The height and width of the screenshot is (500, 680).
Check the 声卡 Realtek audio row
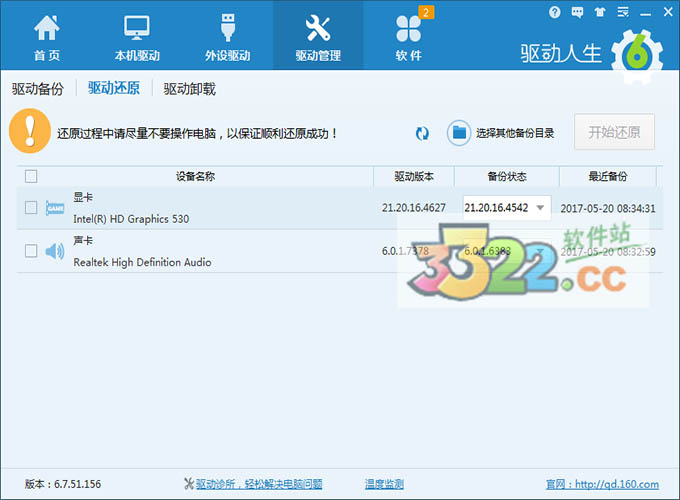pos(31,251)
